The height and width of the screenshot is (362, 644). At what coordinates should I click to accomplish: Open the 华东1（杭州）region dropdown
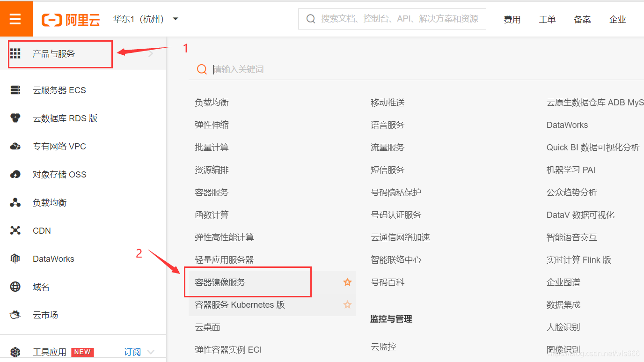[146, 19]
